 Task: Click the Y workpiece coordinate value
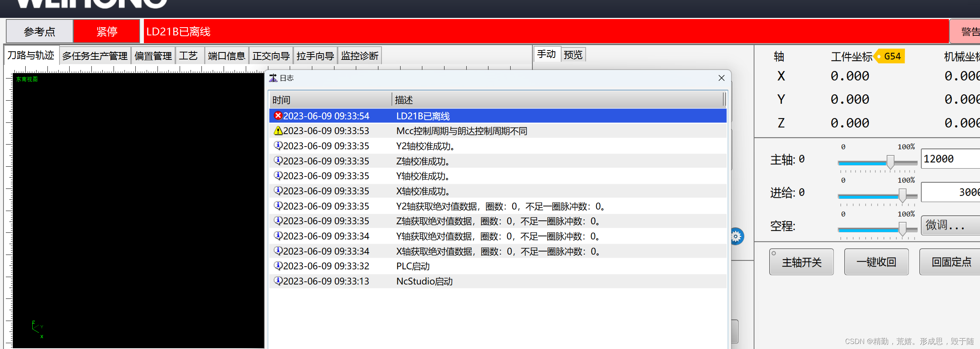(850, 99)
